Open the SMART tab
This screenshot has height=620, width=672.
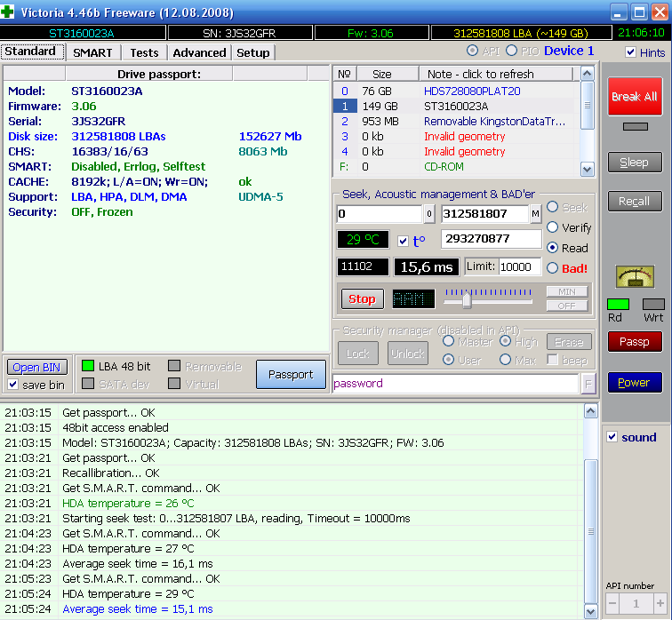(92, 52)
